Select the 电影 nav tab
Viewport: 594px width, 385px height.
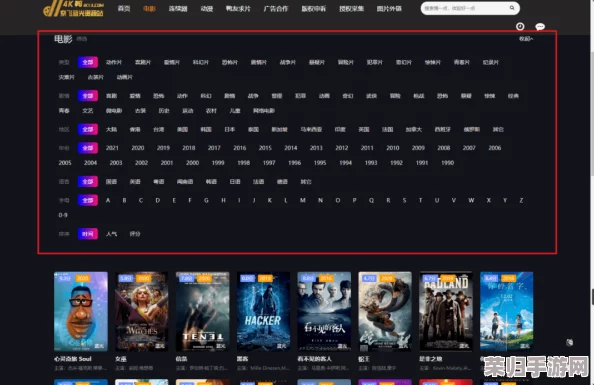[x=150, y=8]
